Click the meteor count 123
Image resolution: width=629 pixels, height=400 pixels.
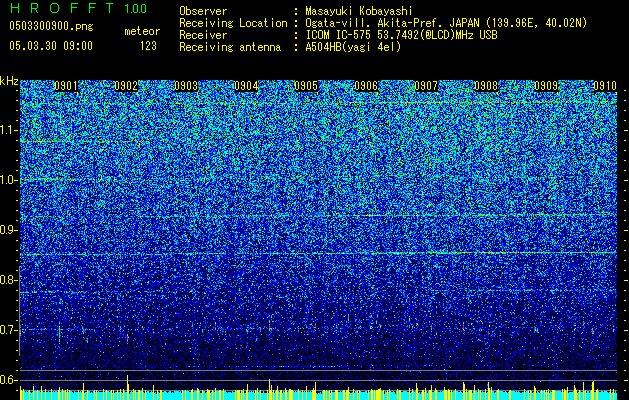coord(148,46)
